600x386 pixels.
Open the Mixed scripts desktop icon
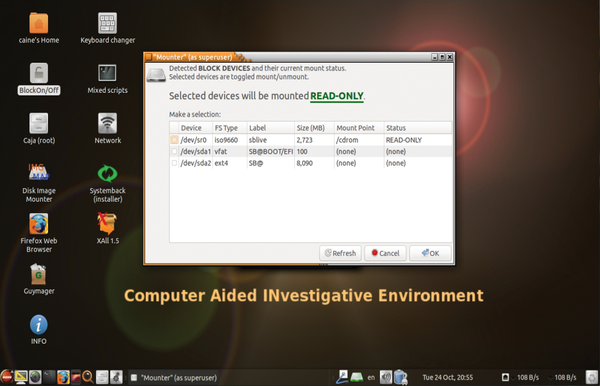click(x=108, y=73)
